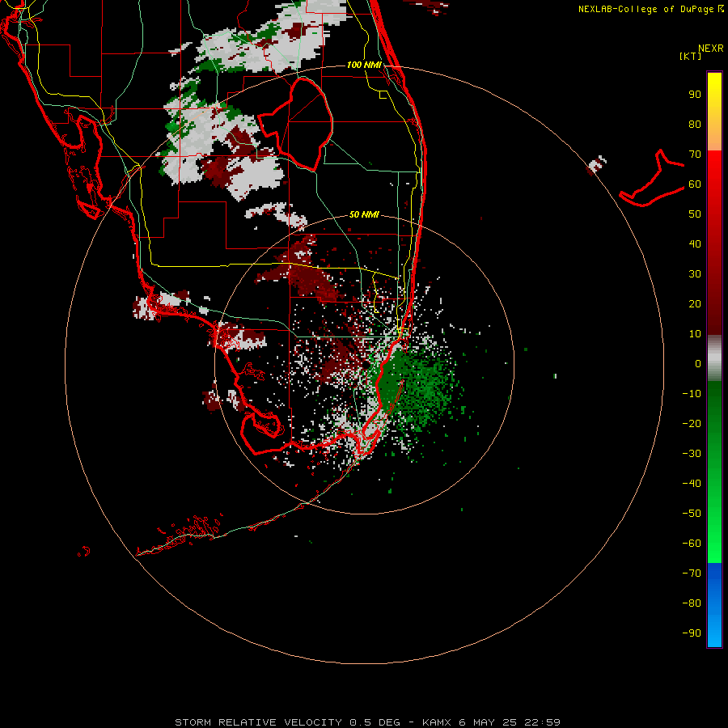Click the 6 MAY 25 date text
728x728 pixels.
(x=489, y=722)
